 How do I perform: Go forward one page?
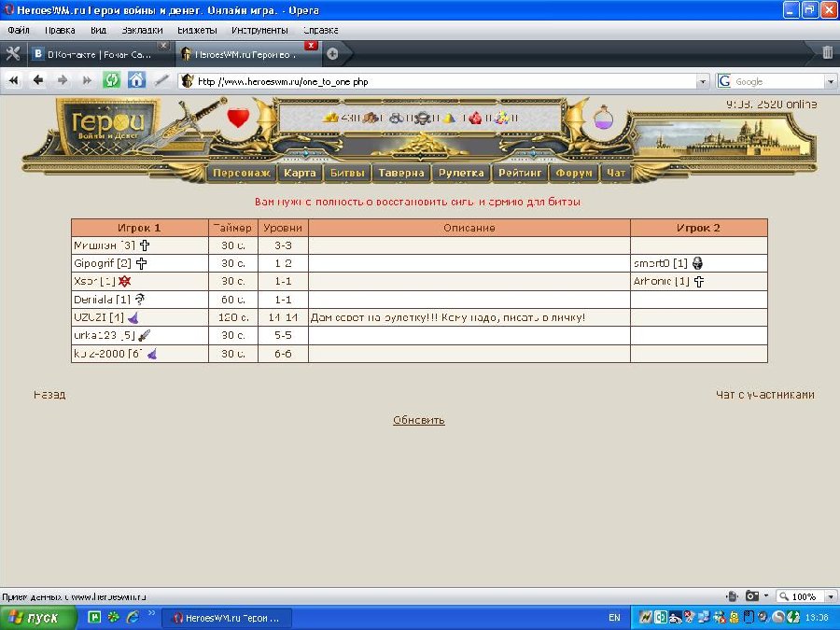[63, 81]
